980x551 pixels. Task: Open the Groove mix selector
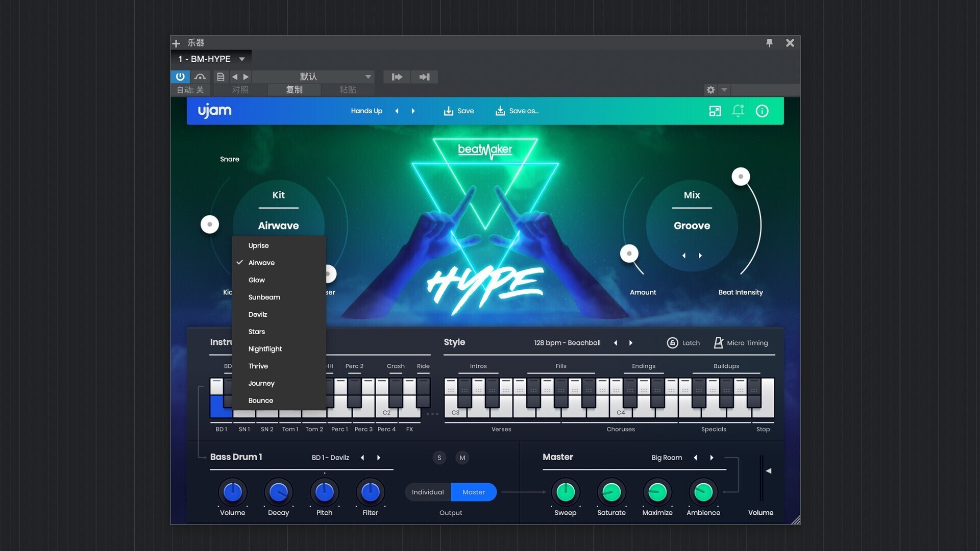click(692, 226)
